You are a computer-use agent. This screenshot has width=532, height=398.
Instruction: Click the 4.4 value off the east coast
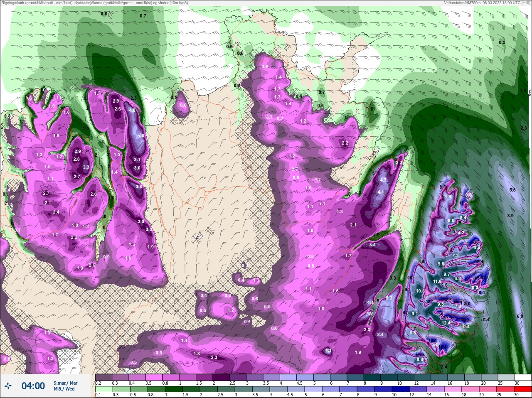pyautogui.click(x=486, y=319)
